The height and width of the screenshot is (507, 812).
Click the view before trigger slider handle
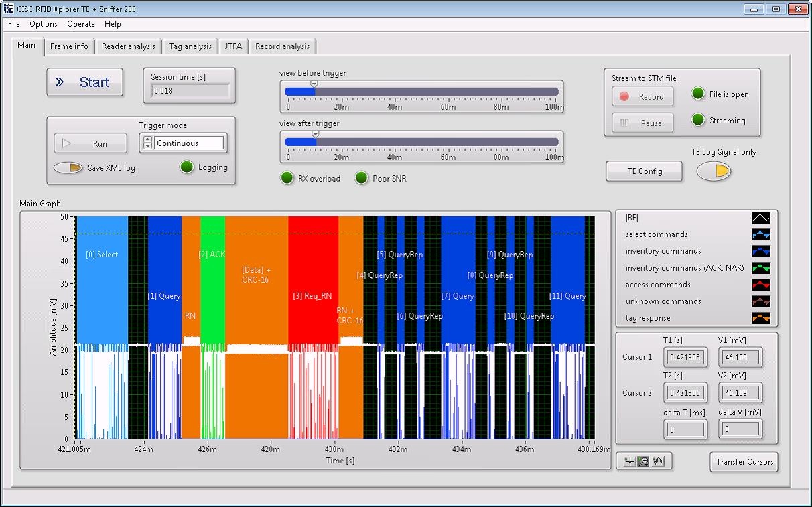pos(314,84)
